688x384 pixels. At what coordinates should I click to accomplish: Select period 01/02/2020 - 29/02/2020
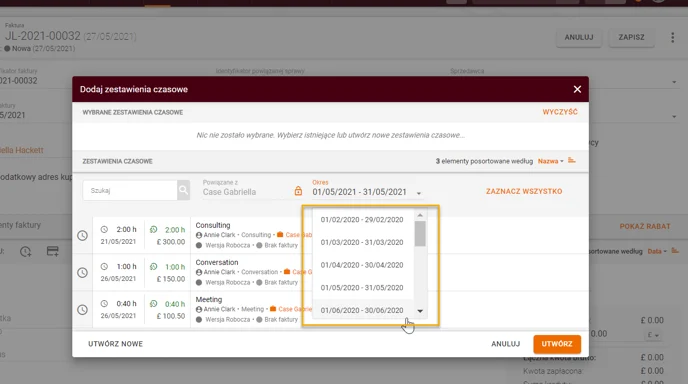362,219
